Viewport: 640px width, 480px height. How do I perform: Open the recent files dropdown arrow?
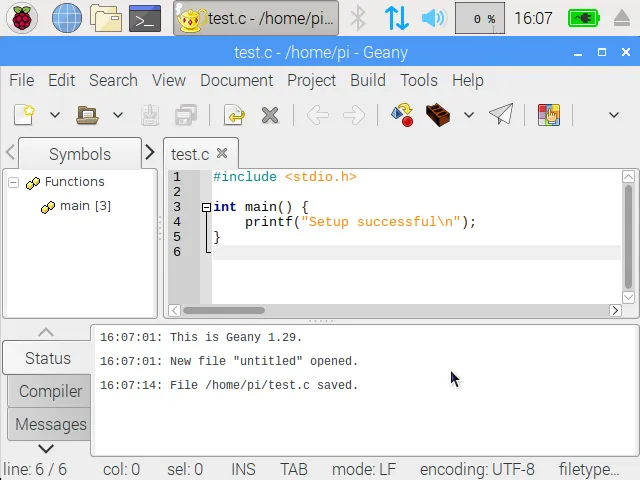(118, 115)
